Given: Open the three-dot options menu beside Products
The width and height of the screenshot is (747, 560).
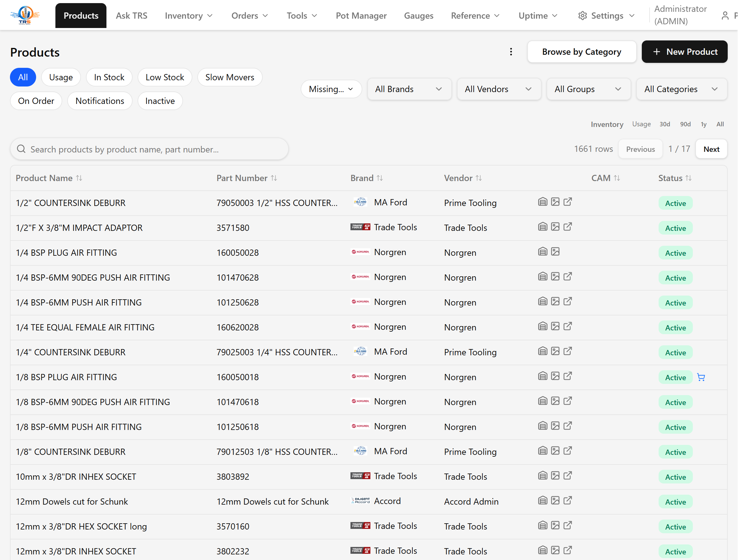Looking at the screenshot, I should point(511,52).
